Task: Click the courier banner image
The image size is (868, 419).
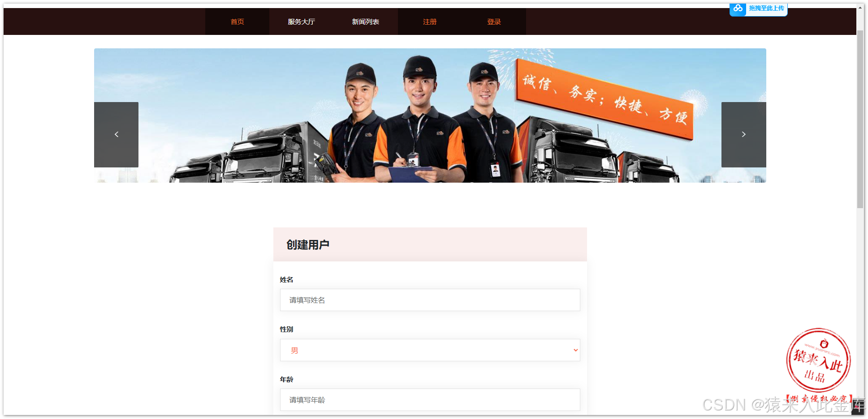Action: 430,115
